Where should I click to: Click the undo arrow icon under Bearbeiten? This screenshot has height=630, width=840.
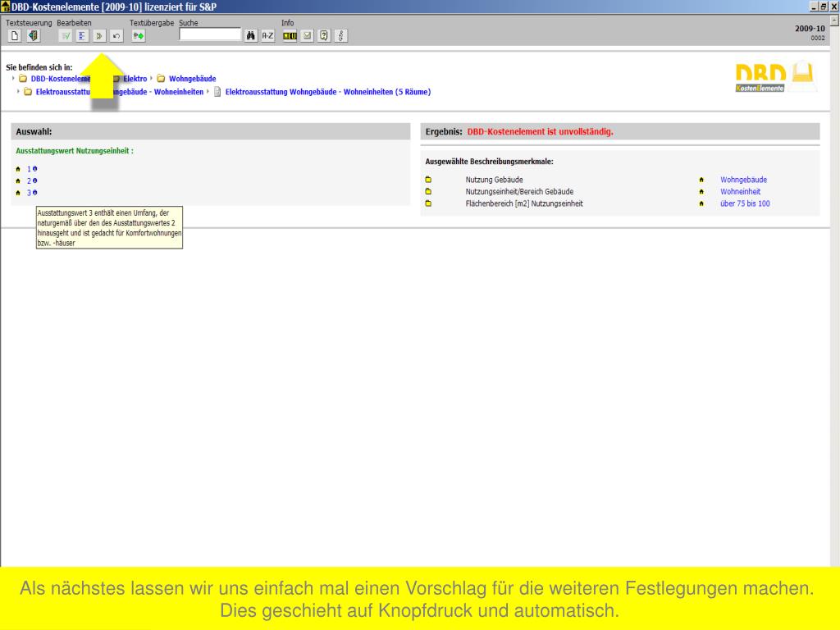[116, 35]
